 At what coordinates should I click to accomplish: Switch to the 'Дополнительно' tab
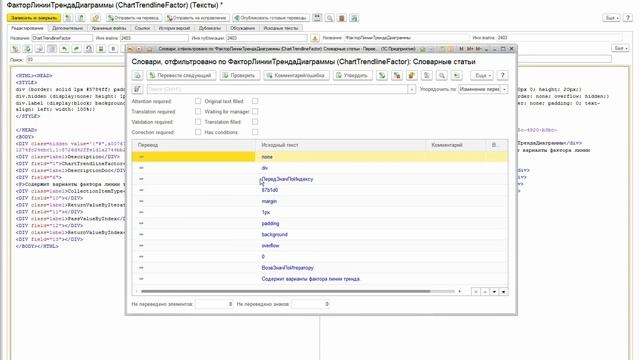click(x=67, y=28)
